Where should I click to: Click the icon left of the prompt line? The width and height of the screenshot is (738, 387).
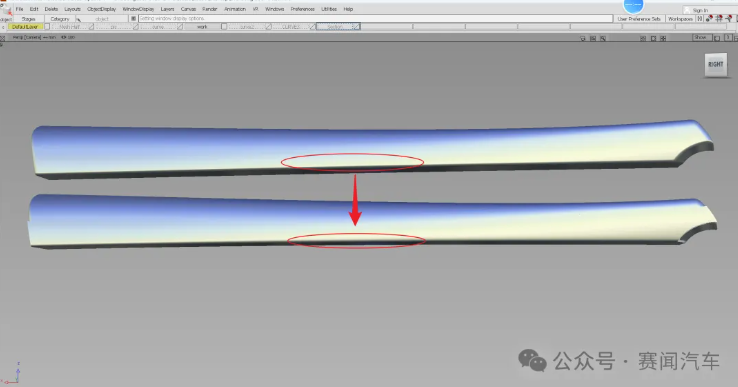tap(134, 18)
